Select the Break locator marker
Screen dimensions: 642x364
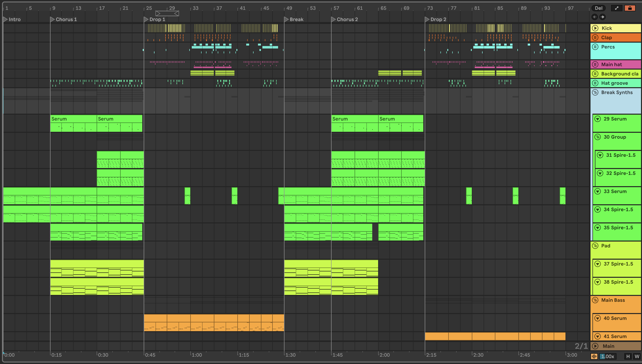click(x=286, y=19)
